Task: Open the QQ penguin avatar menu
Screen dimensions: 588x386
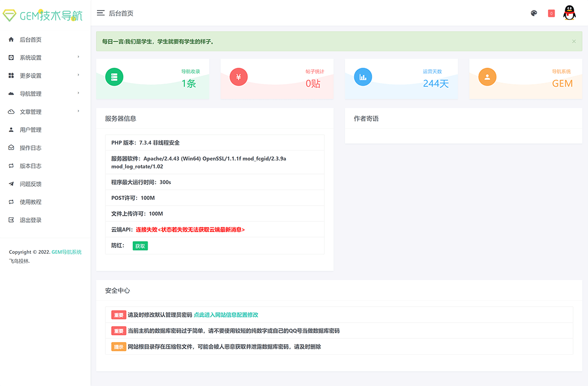Action: (569, 13)
